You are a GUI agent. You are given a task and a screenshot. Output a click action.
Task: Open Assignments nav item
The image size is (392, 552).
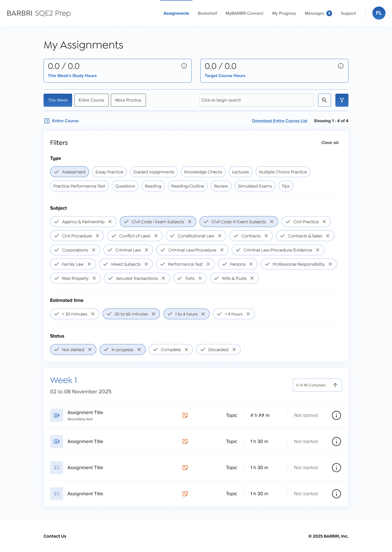(176, 13)
